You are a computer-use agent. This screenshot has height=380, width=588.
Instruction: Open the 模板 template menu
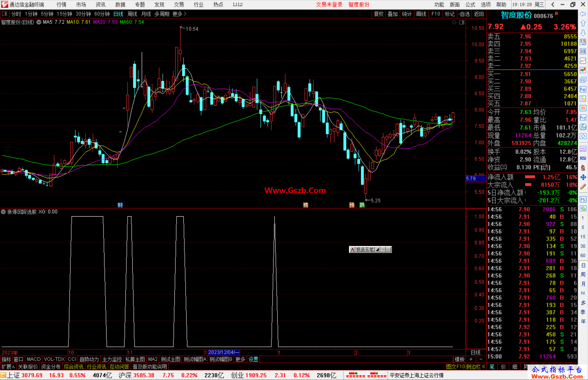click(x=460, y=359)
